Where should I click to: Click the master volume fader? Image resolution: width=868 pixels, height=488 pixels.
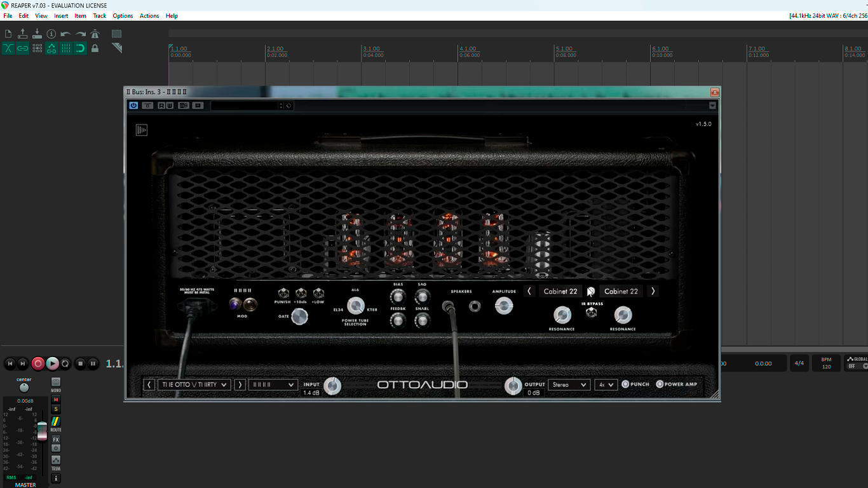pyautogui.click(x=42, y=430)
